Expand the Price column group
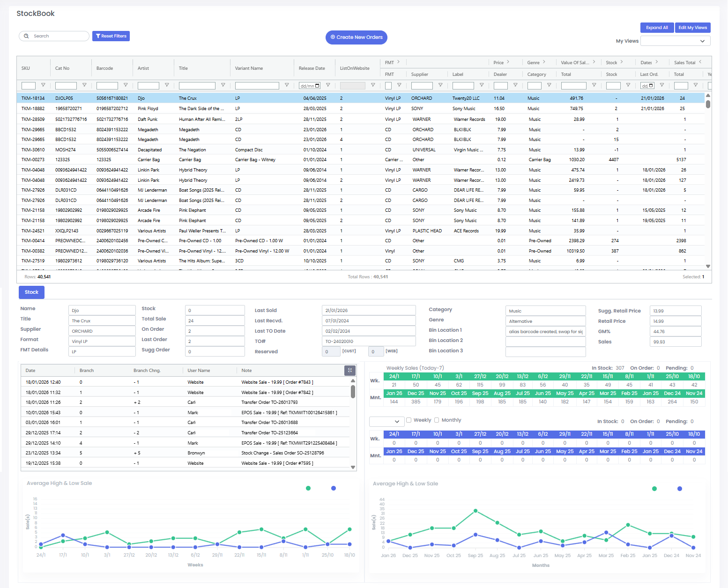Screen dimensions: 728x588 pyautogui.click(x=508, y=62)
